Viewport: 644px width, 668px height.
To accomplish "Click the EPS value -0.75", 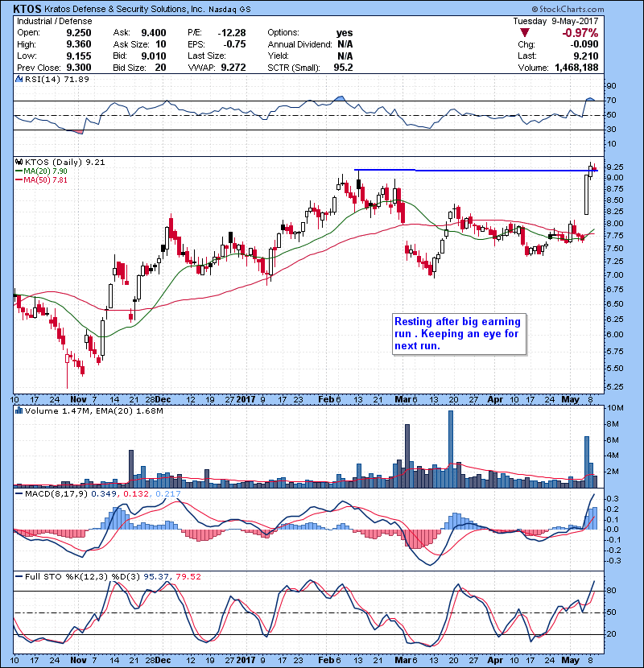I will point(234,44).
